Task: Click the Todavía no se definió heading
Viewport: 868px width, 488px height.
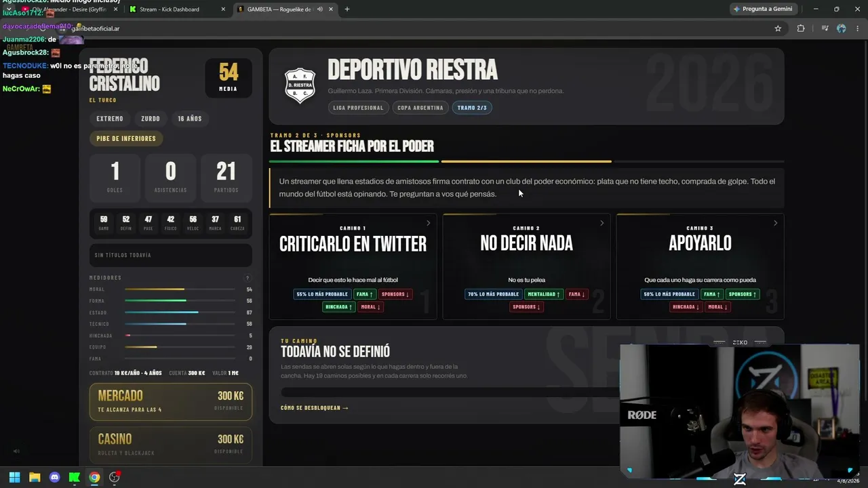Action: pos(335,351)
